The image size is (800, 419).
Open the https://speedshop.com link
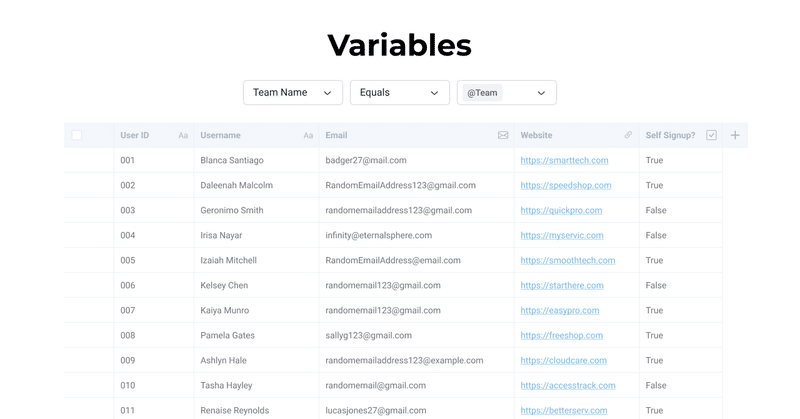point(566,185)
